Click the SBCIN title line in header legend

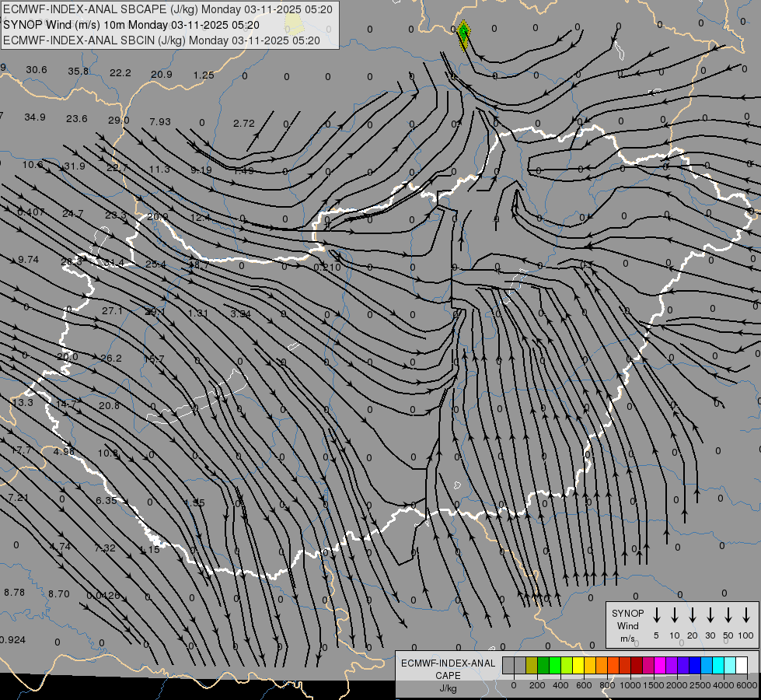(162, 40)
